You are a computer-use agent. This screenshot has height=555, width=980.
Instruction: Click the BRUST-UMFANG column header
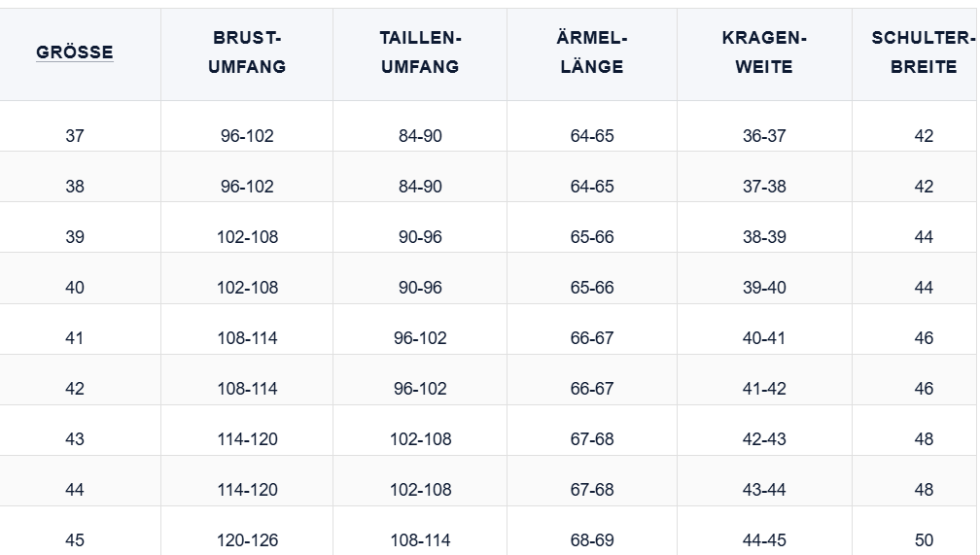tap(247, 52)
